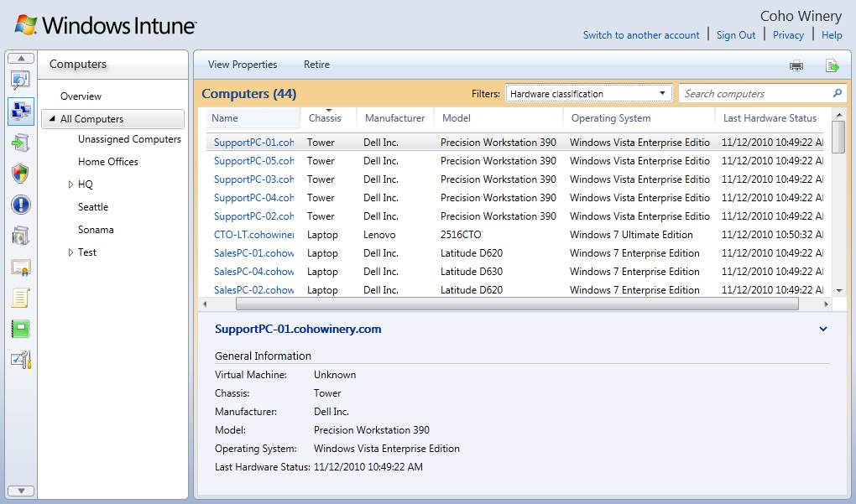Click the list's horizontal scrollbar thumb
The width and height of the screenshot is (856, 504).
pos(517,304)
